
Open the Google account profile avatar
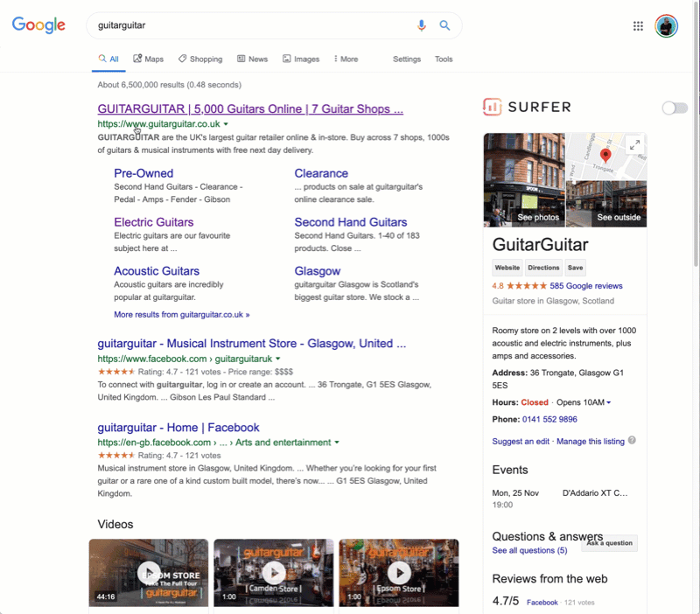666,26
